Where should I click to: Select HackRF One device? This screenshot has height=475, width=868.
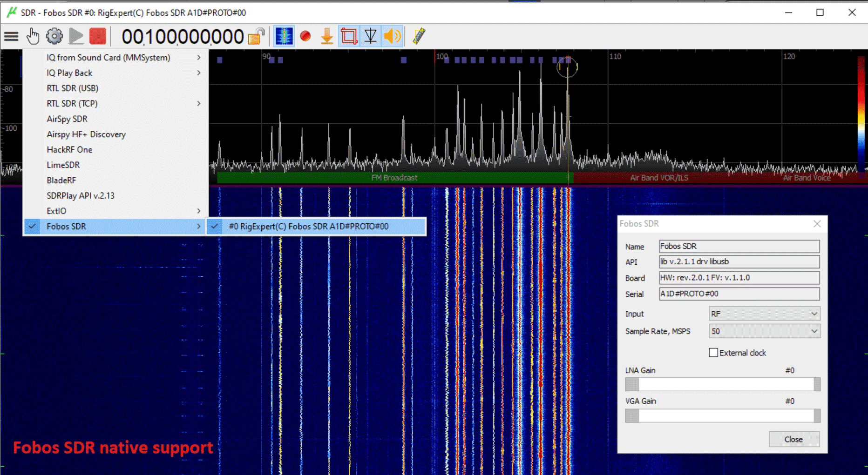pyautogui.click(x=115, y=150)
